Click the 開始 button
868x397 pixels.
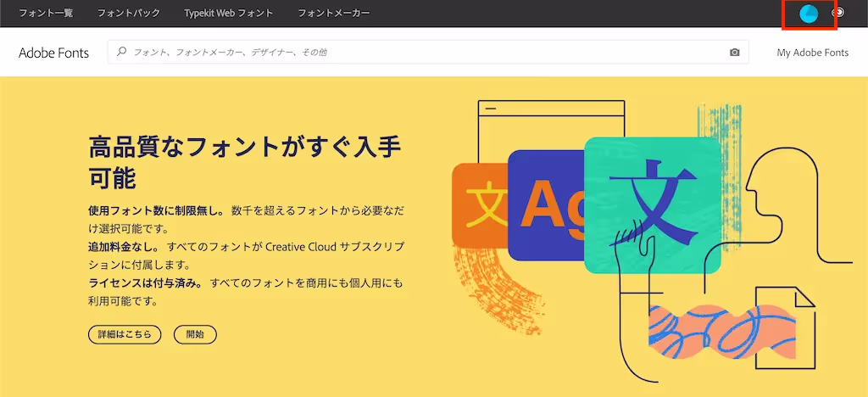[x=196, y=334]
